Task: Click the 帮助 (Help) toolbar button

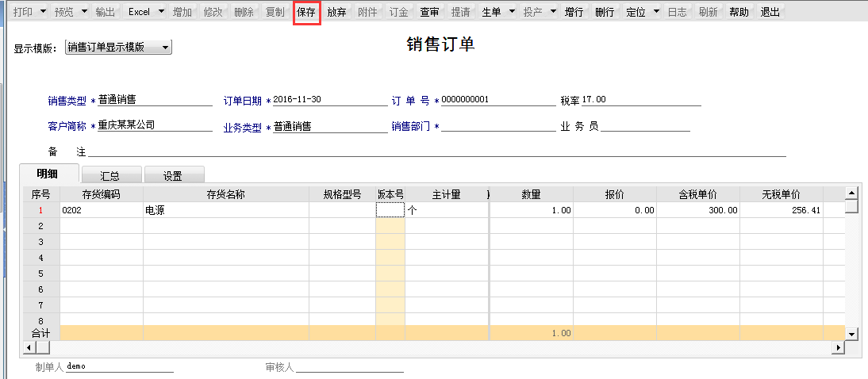Action: click(739, 13)
